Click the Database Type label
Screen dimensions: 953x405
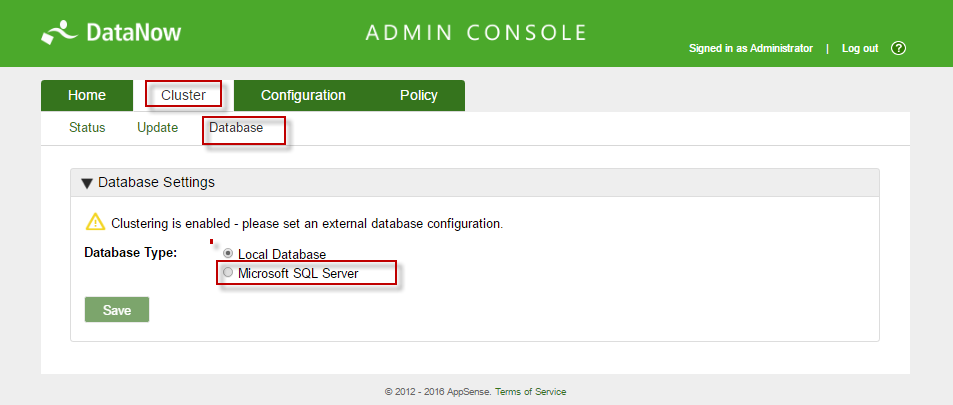tap(131, 252)
